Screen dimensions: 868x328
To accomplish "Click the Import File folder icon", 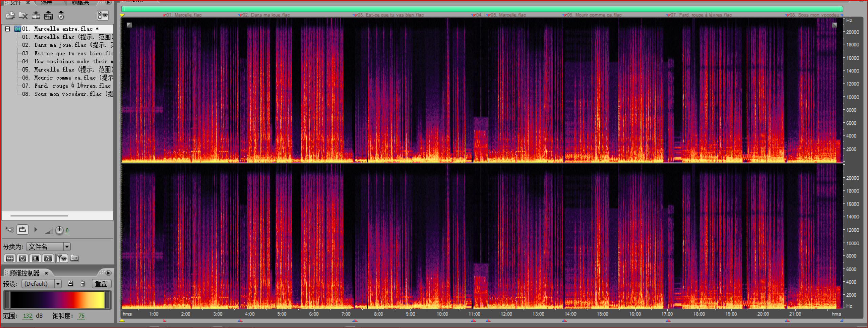I will click(11, 15).
